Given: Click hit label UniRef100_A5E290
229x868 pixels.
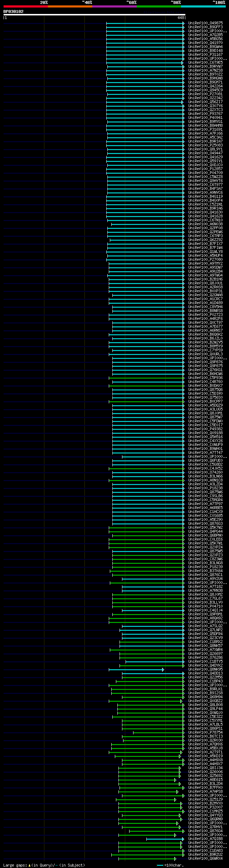Looking at the screenshot, I should (205, 519).
